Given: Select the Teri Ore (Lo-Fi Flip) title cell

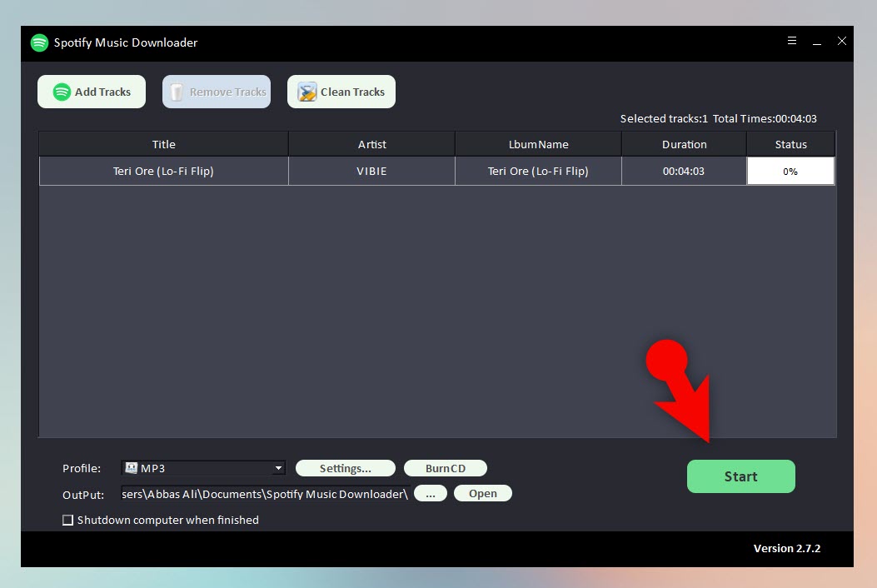Looking at the screenshot, I should (164, 172).
